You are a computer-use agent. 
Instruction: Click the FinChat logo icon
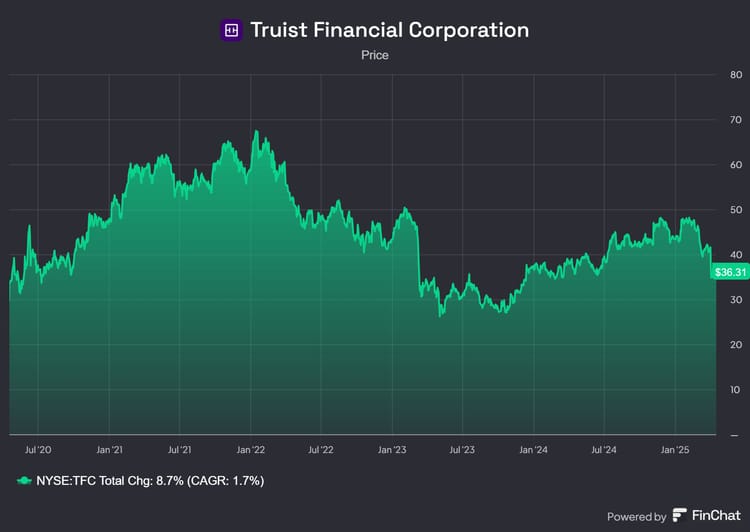pyautogui.click(x=680, y=516)
